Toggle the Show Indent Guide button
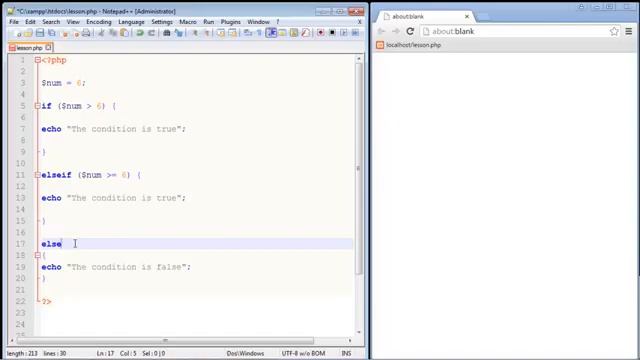 click(x=272, y=33)
